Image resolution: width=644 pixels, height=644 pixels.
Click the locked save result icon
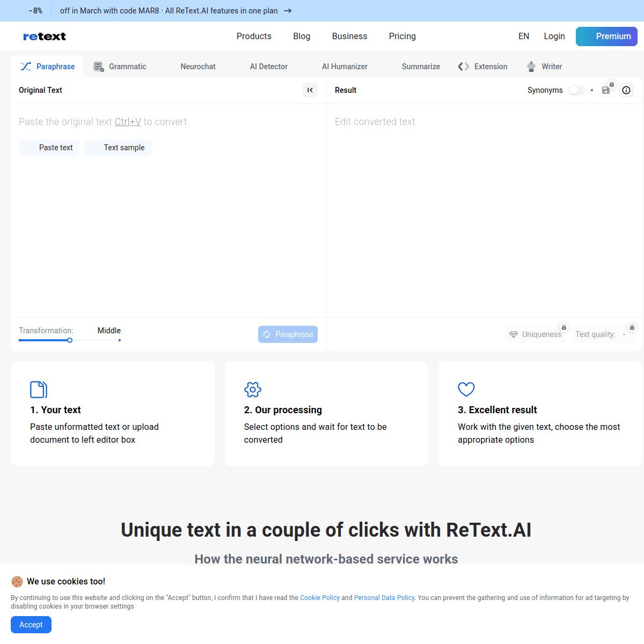[x=606, y=90]
